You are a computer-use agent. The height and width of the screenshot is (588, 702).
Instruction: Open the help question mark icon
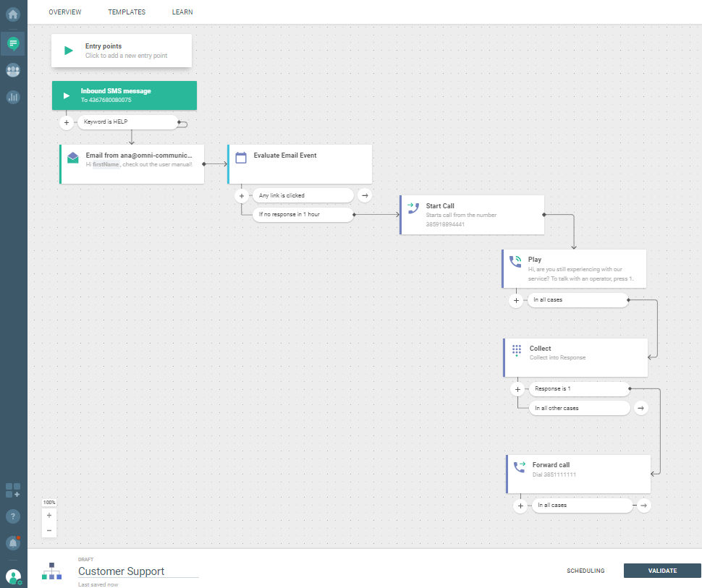(13, 516)
